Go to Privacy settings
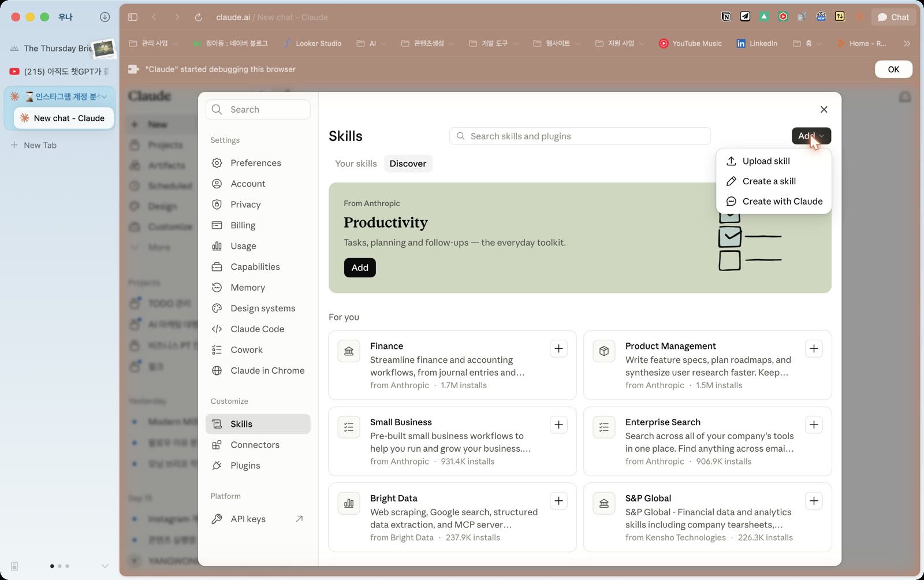Viewport: 924px width, 580px height. coord(258,205)
